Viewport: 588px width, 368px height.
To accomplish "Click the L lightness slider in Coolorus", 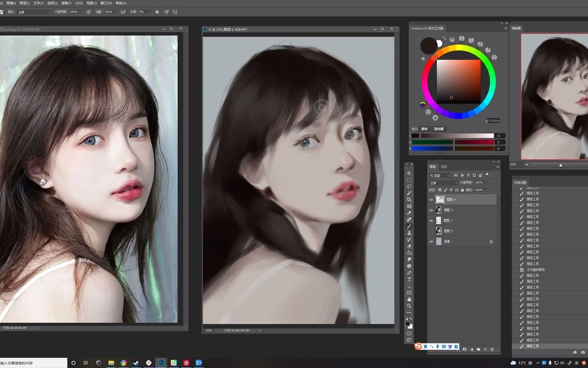I will click(x=453, y=136).
